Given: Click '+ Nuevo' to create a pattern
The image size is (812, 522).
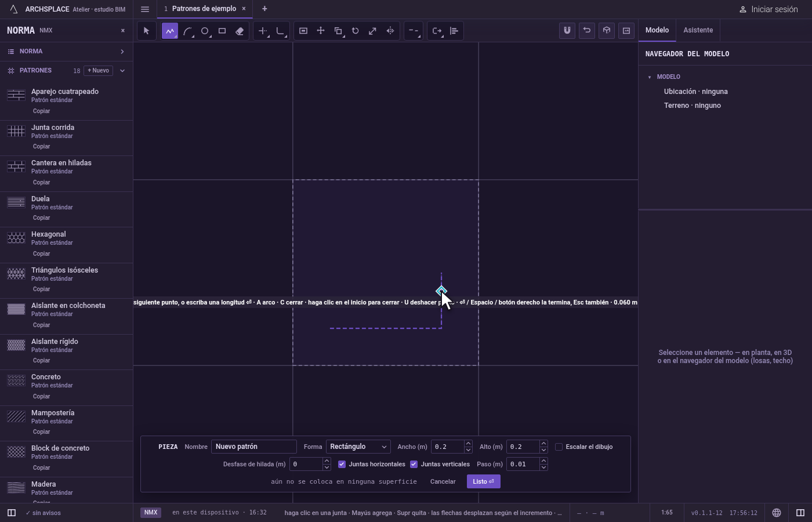Looking at the screenshot, I should pyautogui.click(x=98, y=71).
